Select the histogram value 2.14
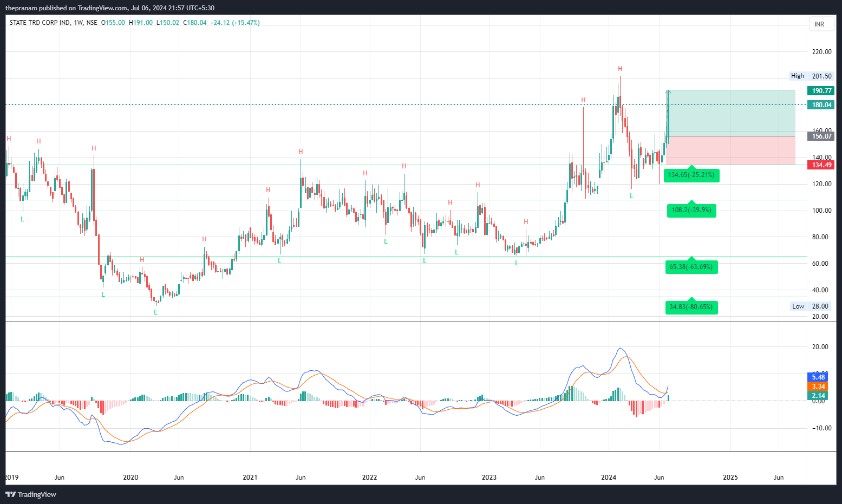This screenshot has height=504, width=842. [818, 396]
